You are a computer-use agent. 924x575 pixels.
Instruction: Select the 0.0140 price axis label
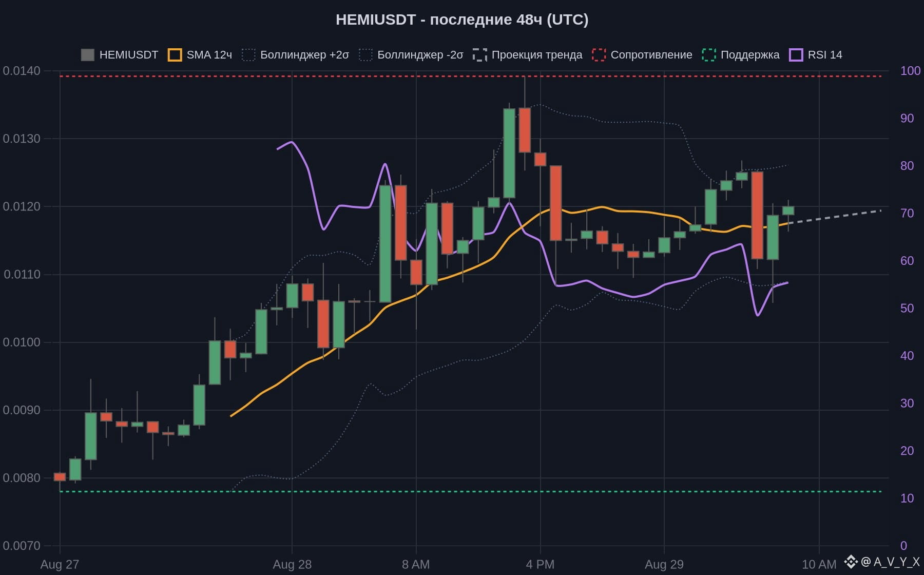22,71
